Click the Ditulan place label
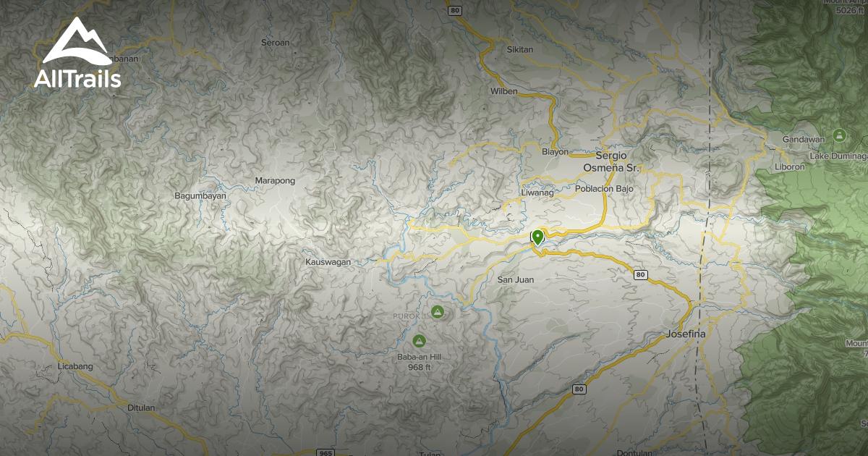 click(x=141, y=408)
